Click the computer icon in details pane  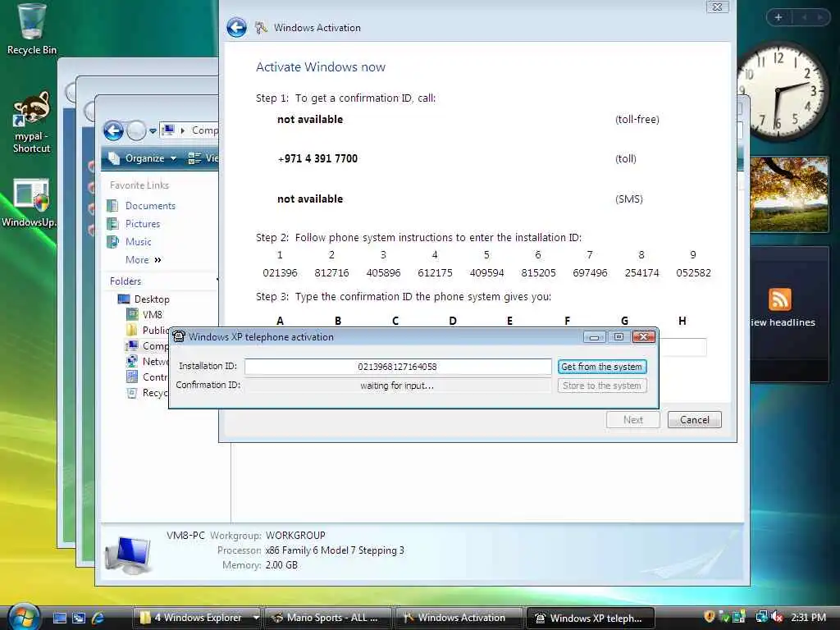[x=127, y=555]
